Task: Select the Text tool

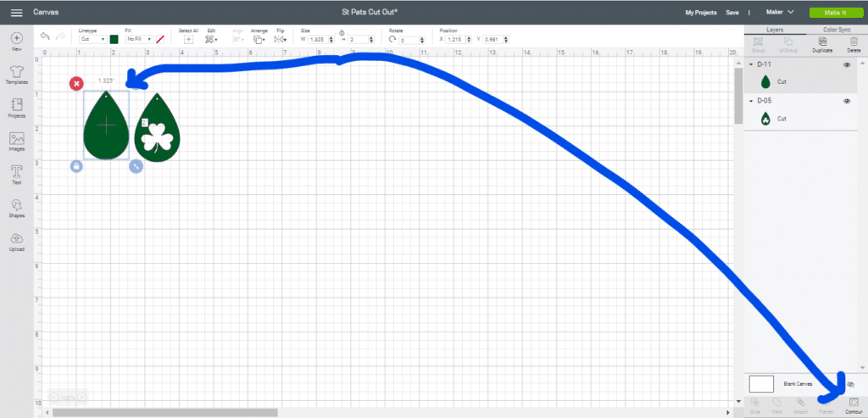Action: (16, 175)
